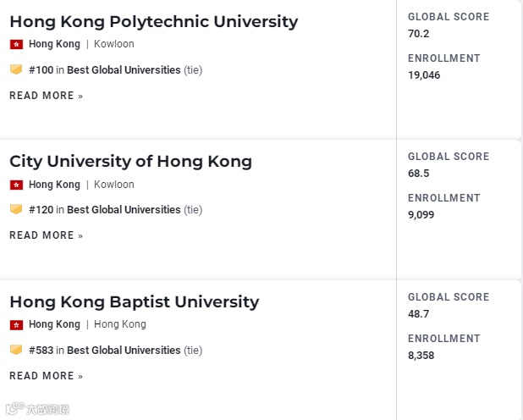Click Hong Kong flag icon under City University
The width and height of the screenshot is (523, 420).
pyautogui.click(x=16, y=185)
